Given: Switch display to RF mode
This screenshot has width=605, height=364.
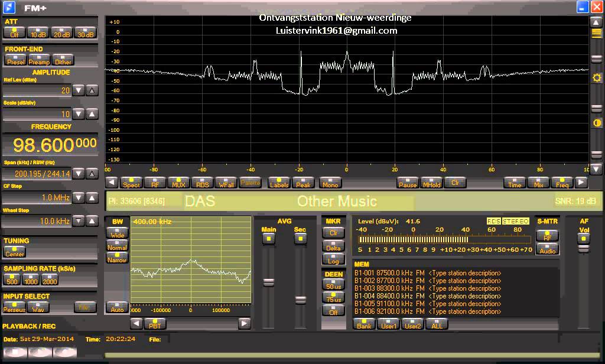Looking at the screenshot, I should point(155,183).
